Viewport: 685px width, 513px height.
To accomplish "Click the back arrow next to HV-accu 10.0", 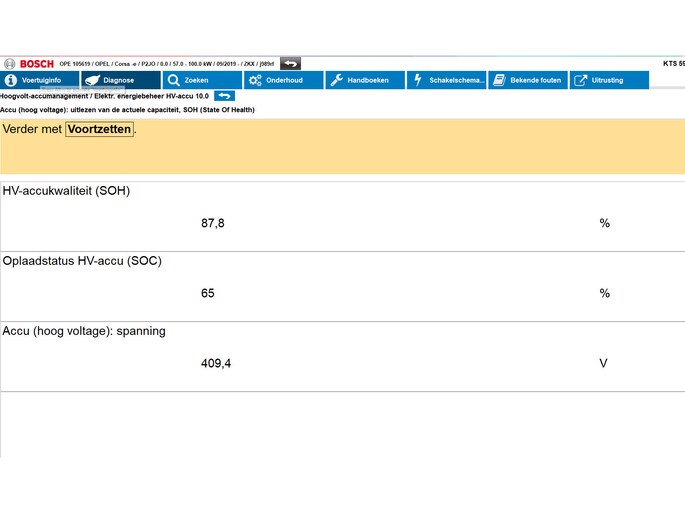I will click(x=225, y=95).
